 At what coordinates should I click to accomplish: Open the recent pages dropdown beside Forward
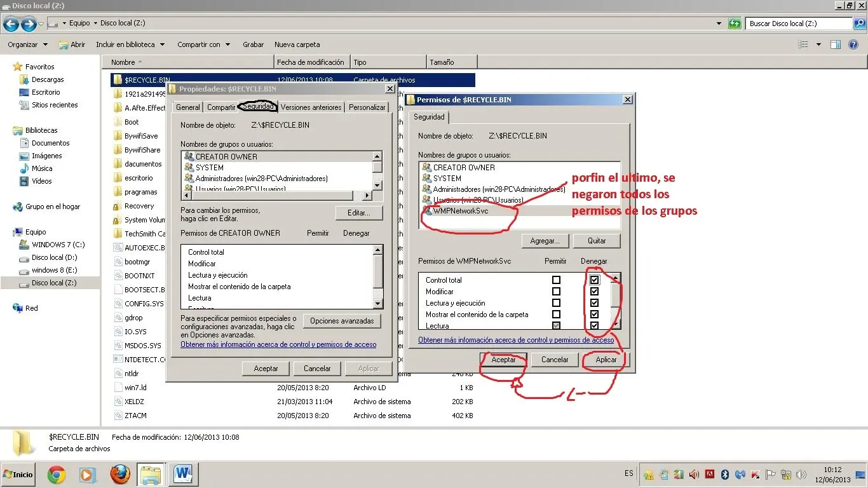(x=41, y=24)
